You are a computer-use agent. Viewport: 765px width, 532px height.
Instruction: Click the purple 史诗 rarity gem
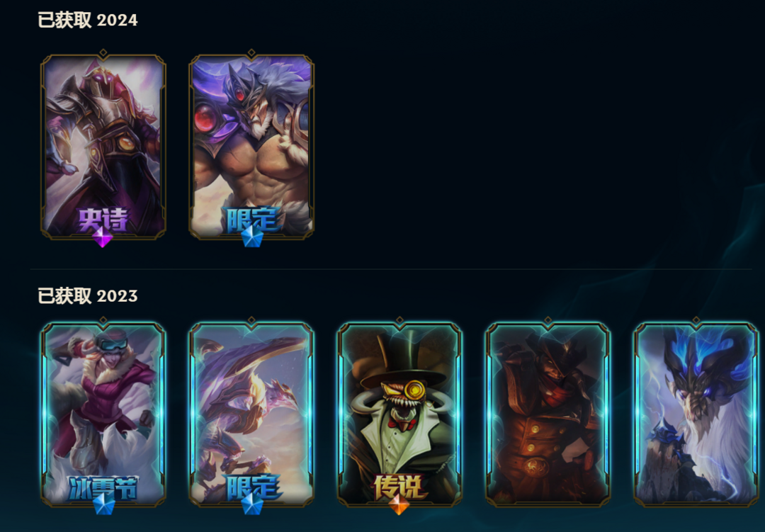tap(103, 238)
